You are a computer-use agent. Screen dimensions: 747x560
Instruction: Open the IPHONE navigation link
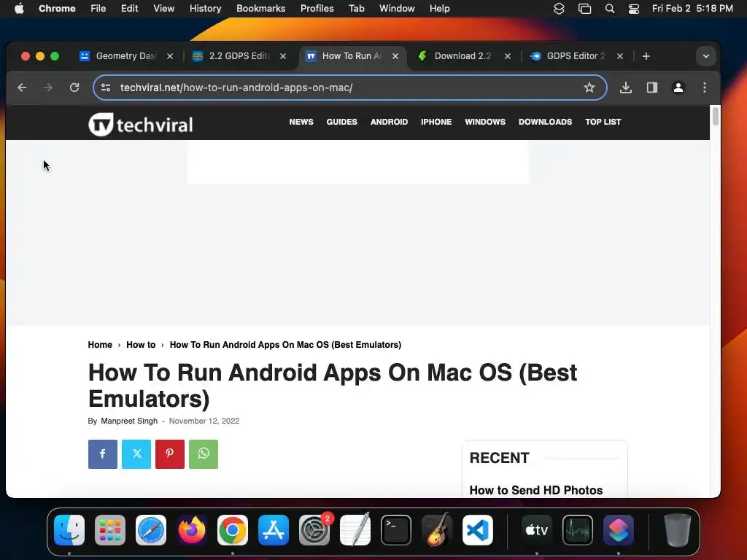click(436, 122)
